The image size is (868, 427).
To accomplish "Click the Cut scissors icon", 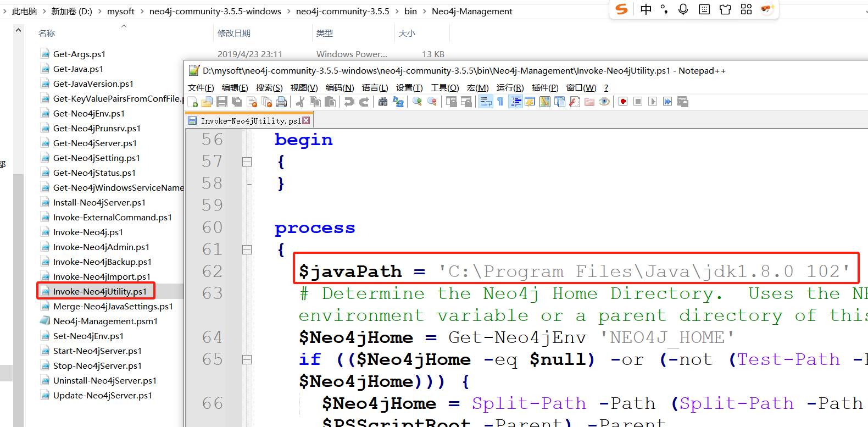I will (299, 102).
